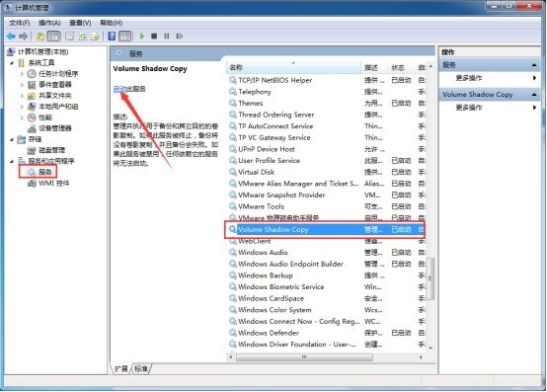Screen dimensions: 547x392
Task: Switch to the 扩展 tab
Action: point(121,368)
